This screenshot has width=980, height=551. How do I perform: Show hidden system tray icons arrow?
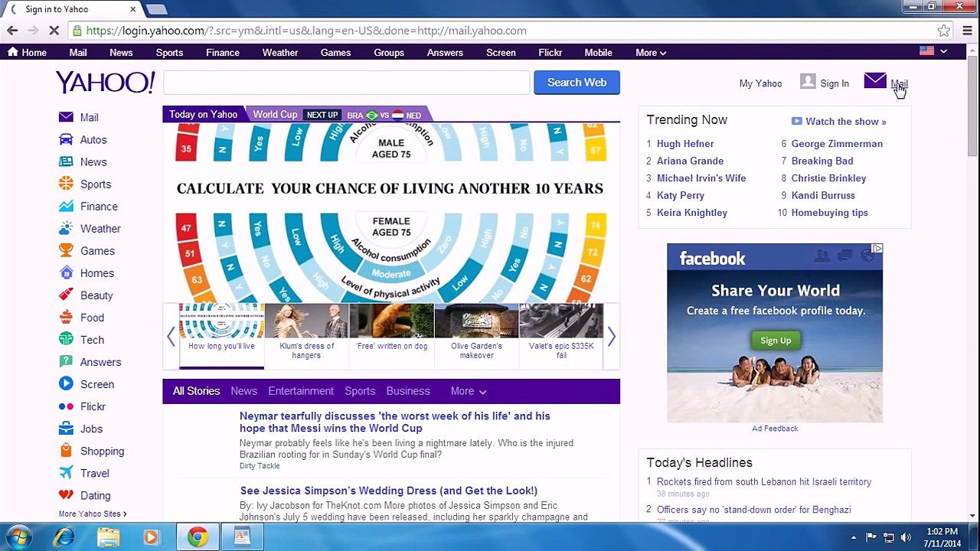tap(854, 537)
